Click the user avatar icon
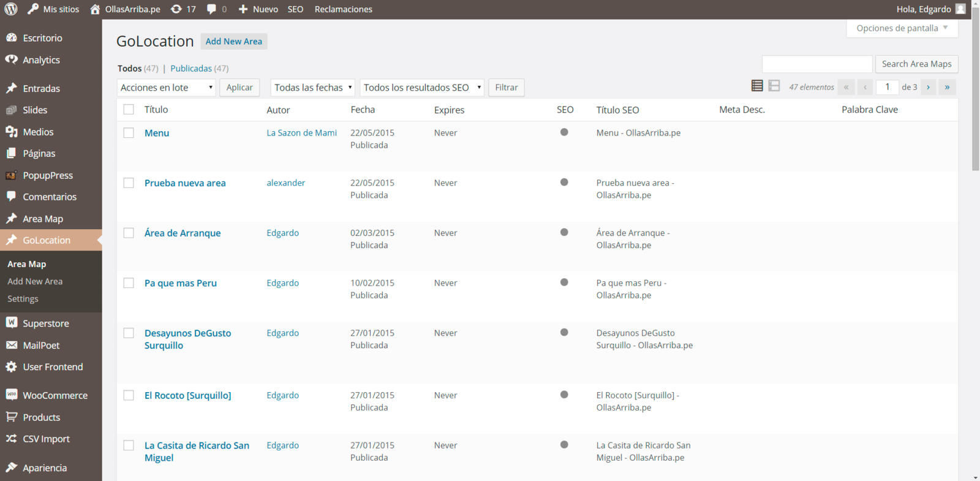Image resolution: width=980 pixels, height=481 pixels. coord(960,9)
